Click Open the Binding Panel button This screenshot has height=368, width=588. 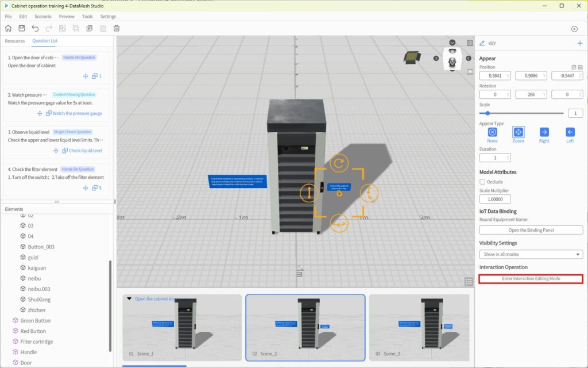[531, 230]
